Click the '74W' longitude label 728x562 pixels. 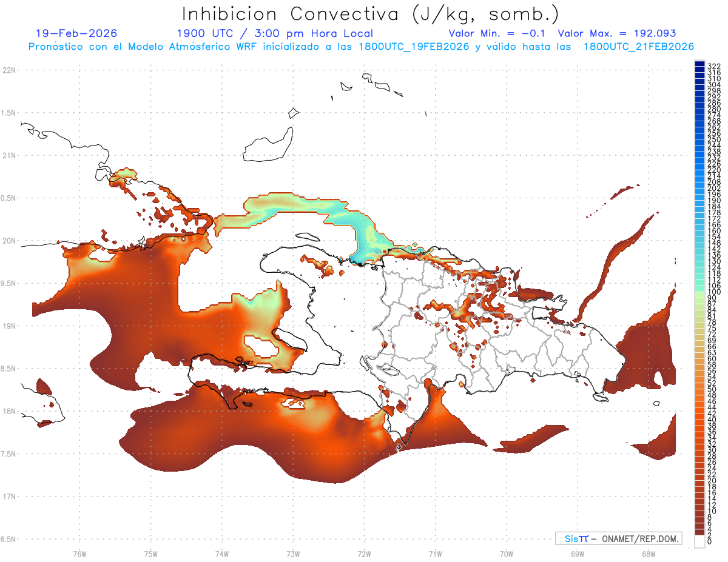(221, 554)
